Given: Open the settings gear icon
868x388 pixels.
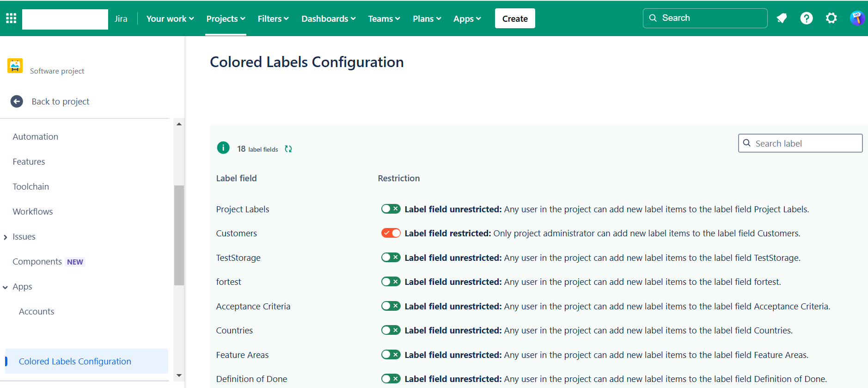Looking at the screenshot, I should coord(831,18).
